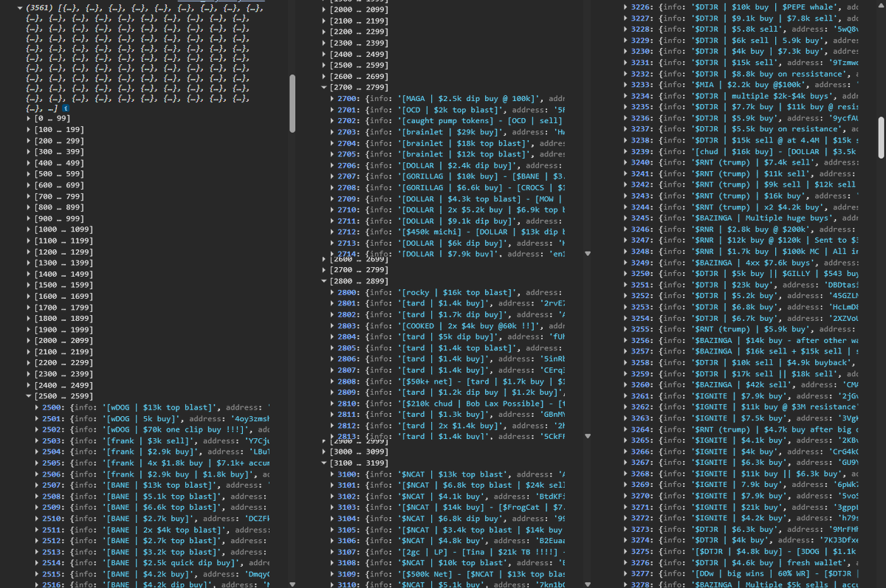
Task: Select row 3233 $MIA $2.2k buy @$100k
Action: click(742, 85)
